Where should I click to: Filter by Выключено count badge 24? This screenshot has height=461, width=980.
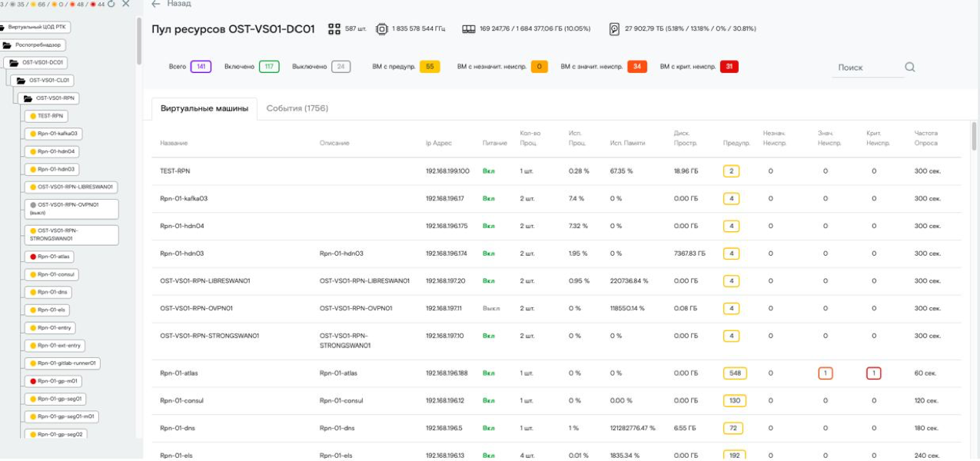click(x=341, y=67)
